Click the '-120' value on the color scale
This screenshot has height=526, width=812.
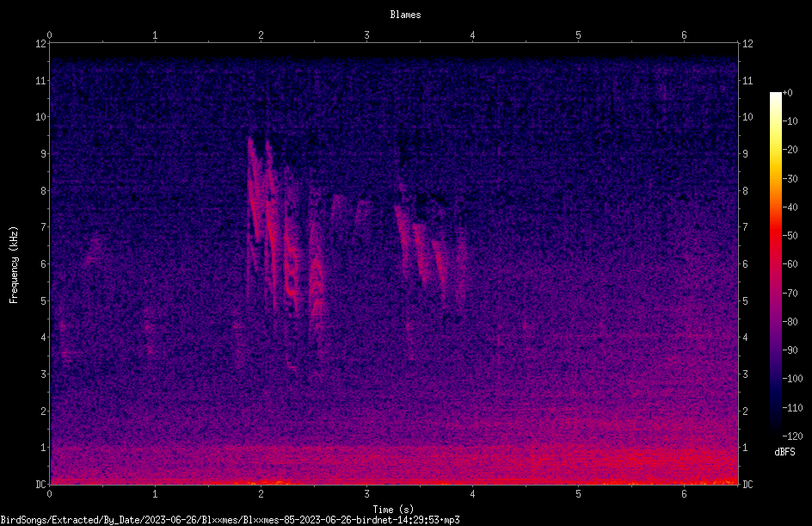(793, 436)
